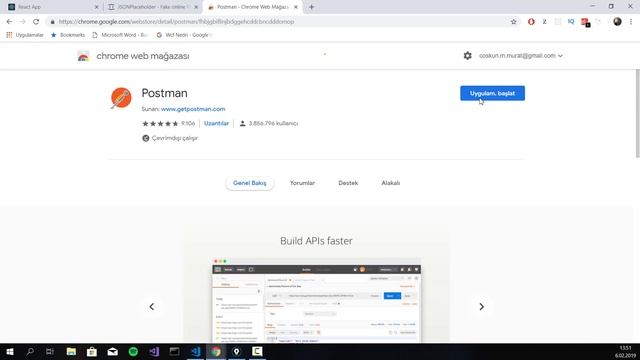Reload the page
Image resolution: width=640 pixels, height=360 pixels.
click(x=36, y=22)
